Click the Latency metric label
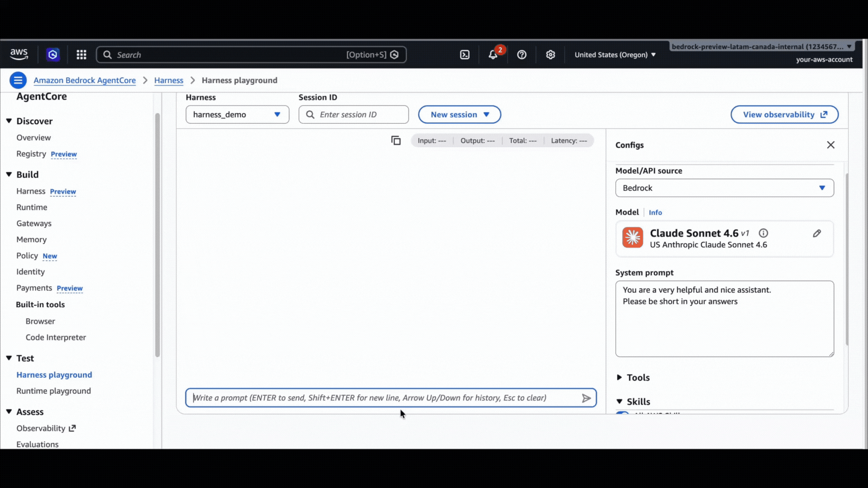This screenshot has height=488, width=868. [569, 141]
